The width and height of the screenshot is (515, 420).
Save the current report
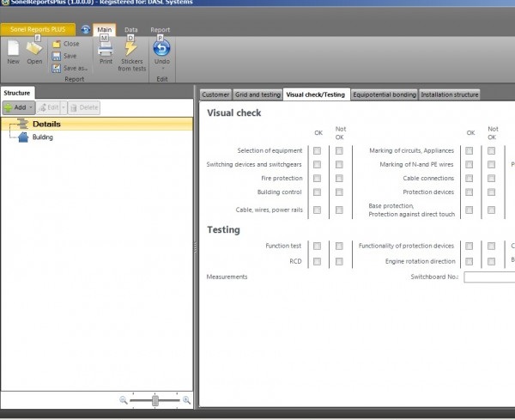point(69,56)
